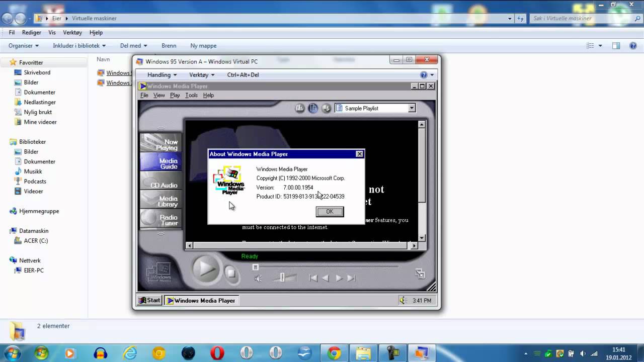Open Internet Explorer from taskbar

coord(130,353)
